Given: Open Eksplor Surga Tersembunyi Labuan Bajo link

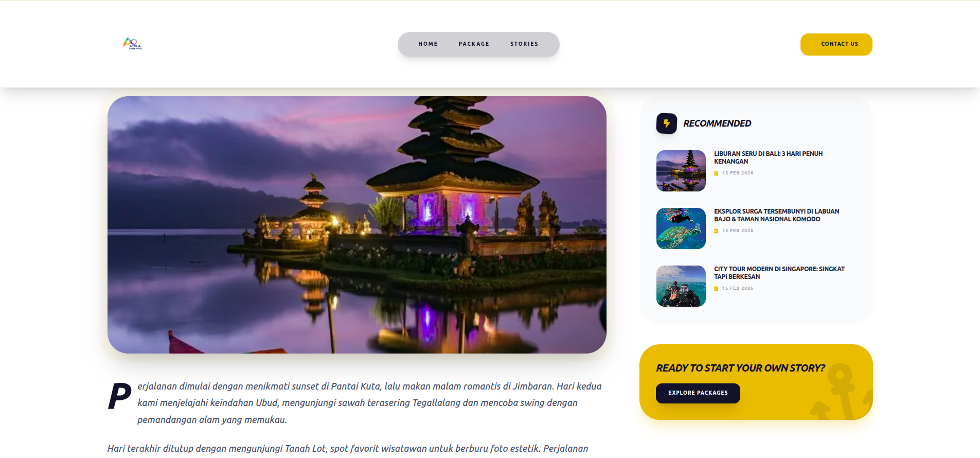Looking at the screenshot, I should coord(776,215).
